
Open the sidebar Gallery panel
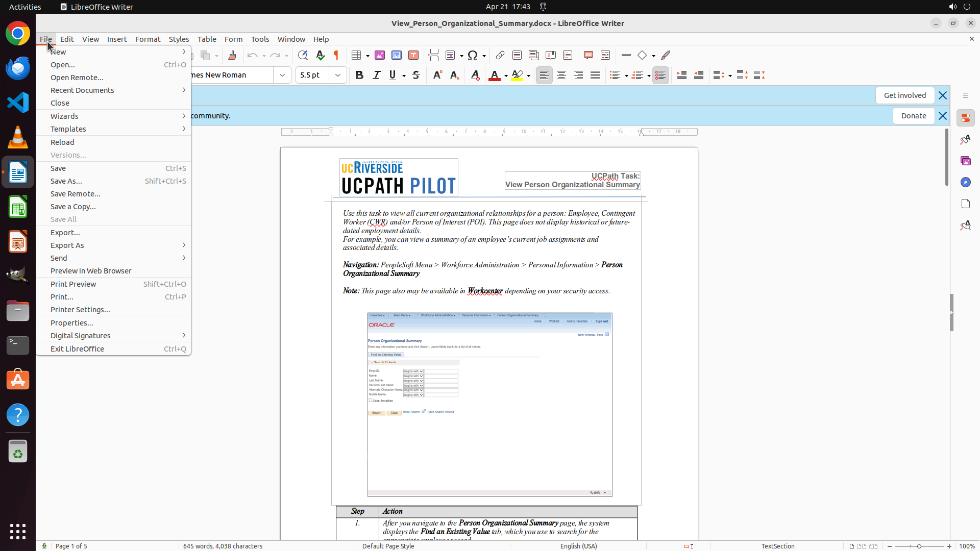[x=965, y=161]
